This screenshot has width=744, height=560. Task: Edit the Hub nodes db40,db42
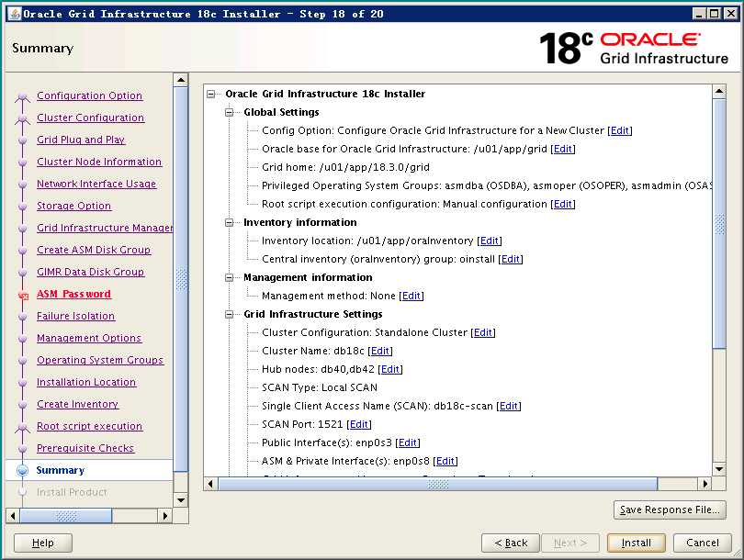[x=390, y=369]
